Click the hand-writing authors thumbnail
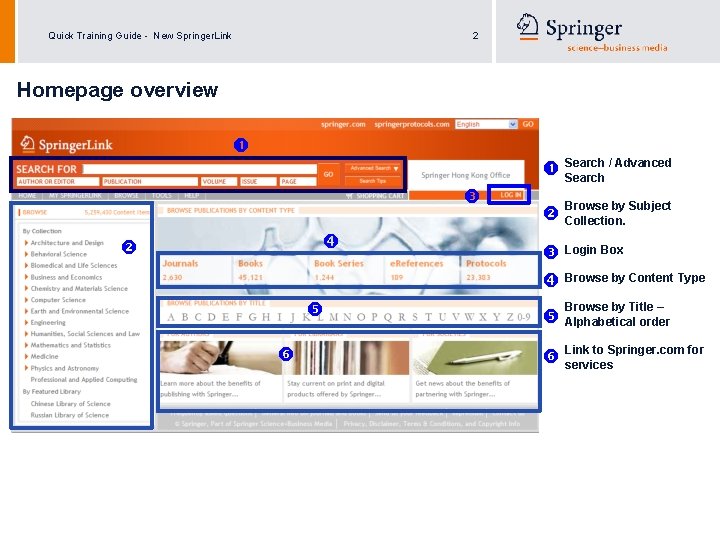720x540 pixels. (x=221, y=358)
